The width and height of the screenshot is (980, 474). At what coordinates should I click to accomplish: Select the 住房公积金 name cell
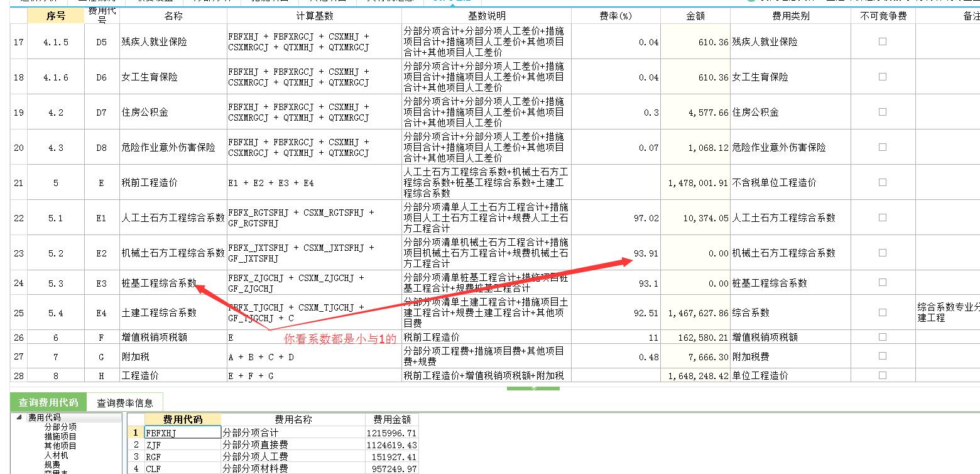pos(173,113)
